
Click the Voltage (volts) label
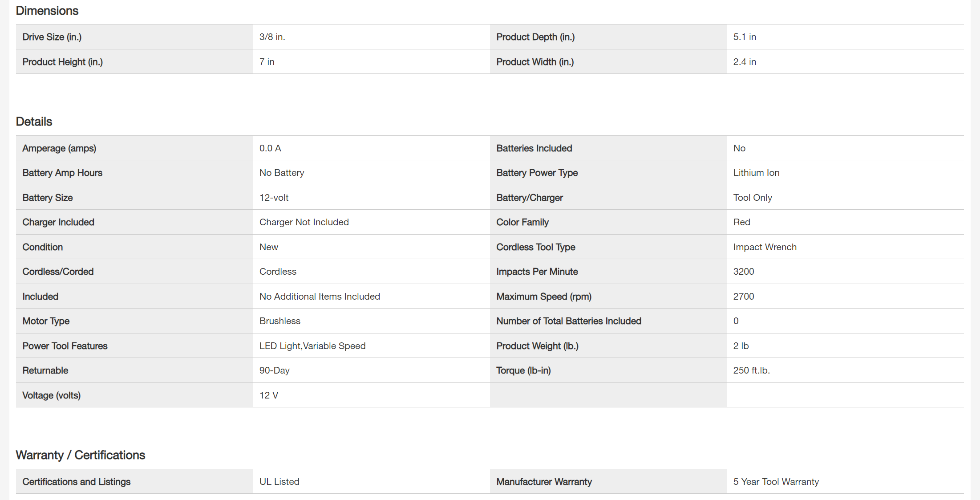pos(52,395)
